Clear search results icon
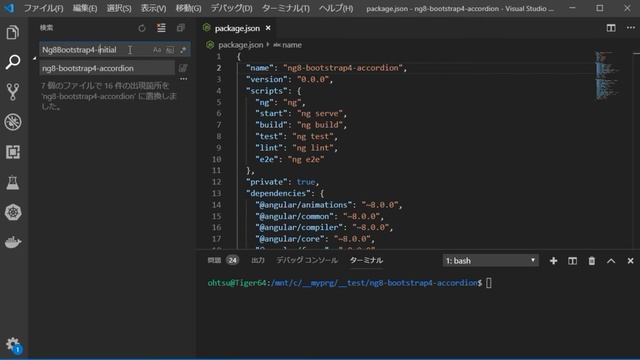Image resolution: width=640 pixels, height=360 pixels. [x=161, y=28]
